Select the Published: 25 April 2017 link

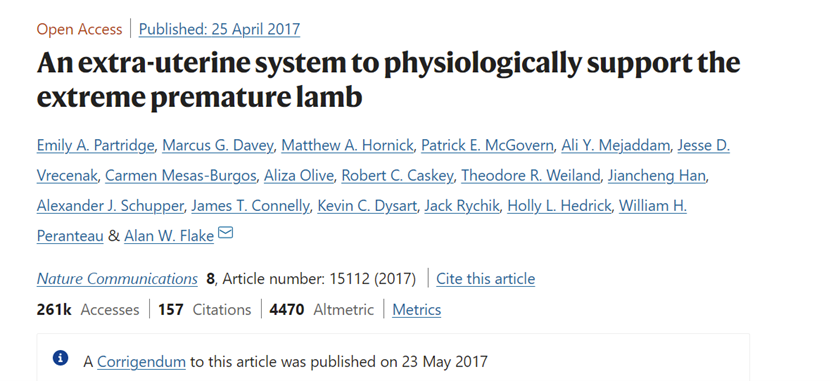(219, 29)
